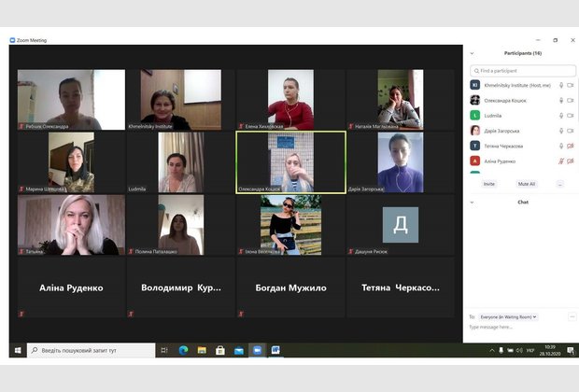Click camera icon in Ludmila participant row
The width and height of the screenshot is (579, 392).
pos(571,116)
